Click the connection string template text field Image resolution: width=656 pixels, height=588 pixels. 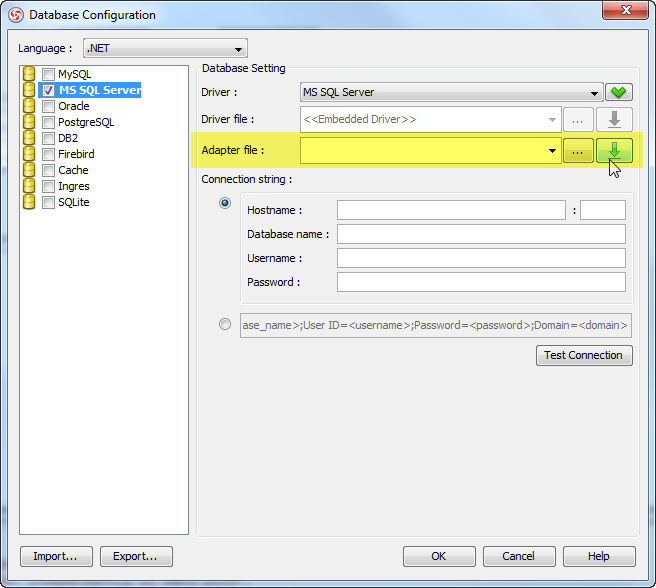(x=436, y=325)
